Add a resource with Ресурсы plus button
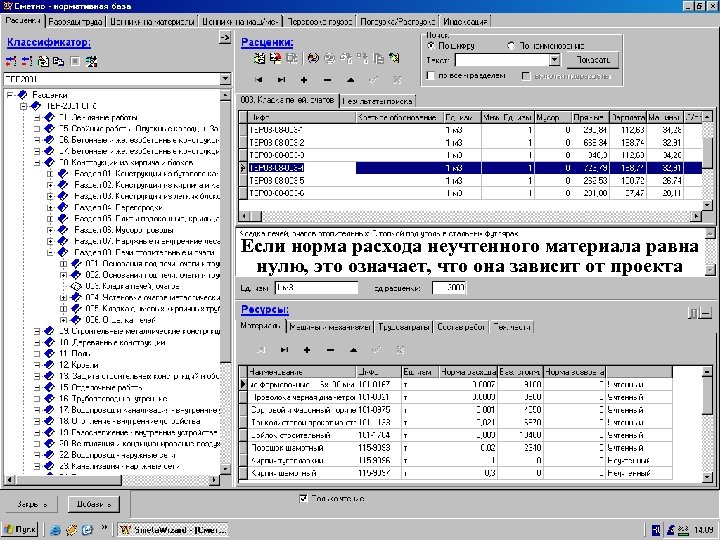The height and width of the screenshot is (540, 720). (x=307, y=350)
